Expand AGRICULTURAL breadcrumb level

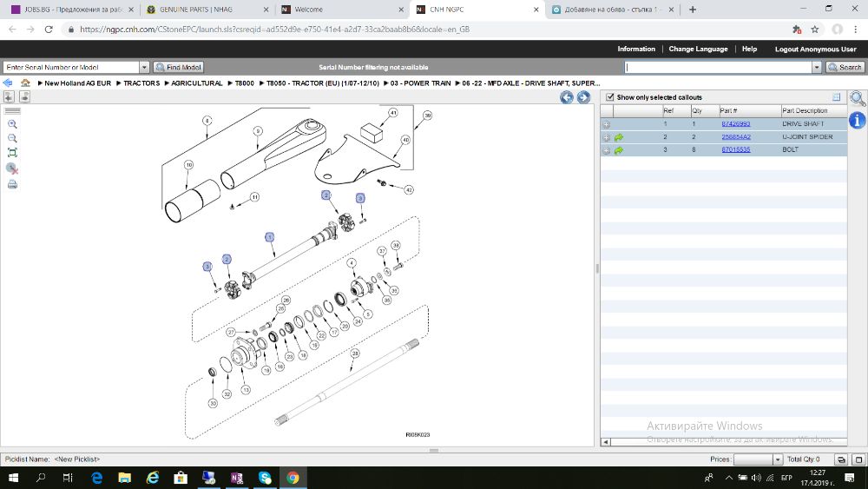click(196, 83)
